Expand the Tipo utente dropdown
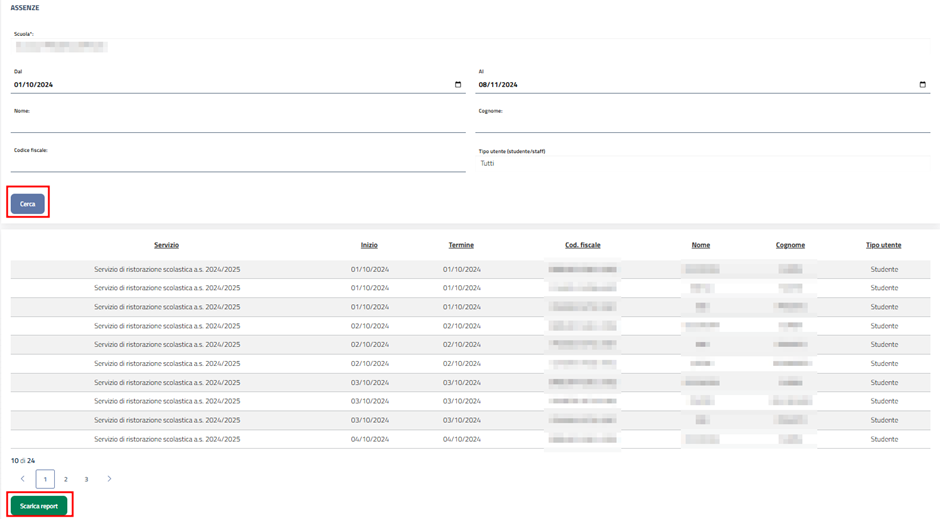The image size is (940, 519). tap(704, 163)
